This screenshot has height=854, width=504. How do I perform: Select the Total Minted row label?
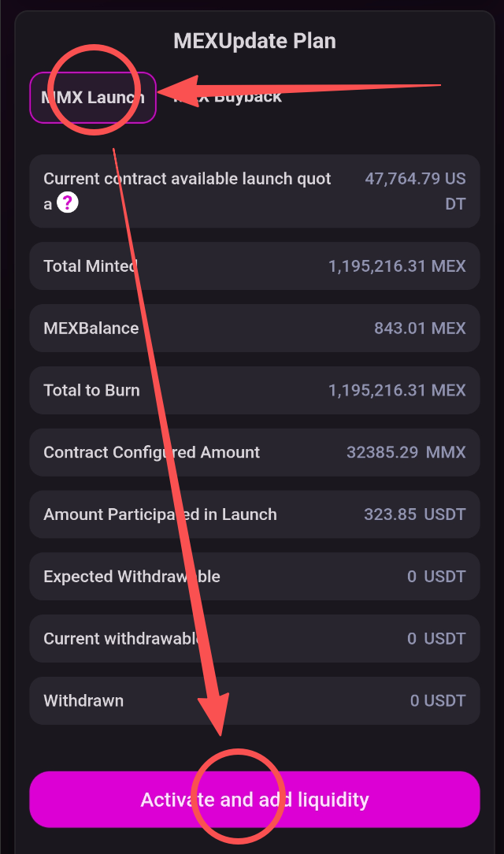pos(90,266)
